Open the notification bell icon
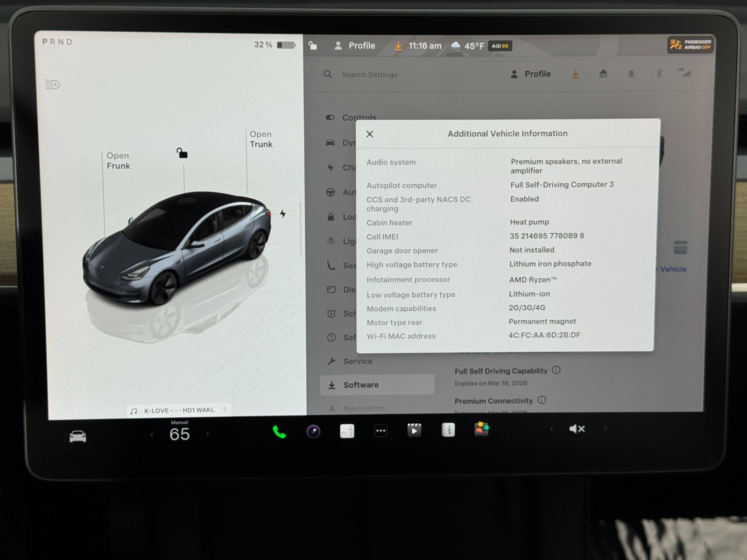 tap(631, 74)
